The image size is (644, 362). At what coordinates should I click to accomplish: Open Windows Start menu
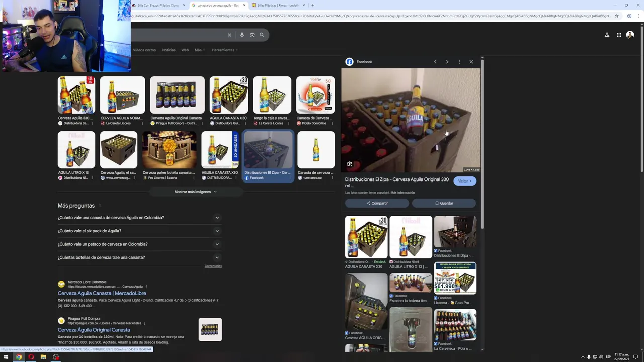tap(6, 357)
